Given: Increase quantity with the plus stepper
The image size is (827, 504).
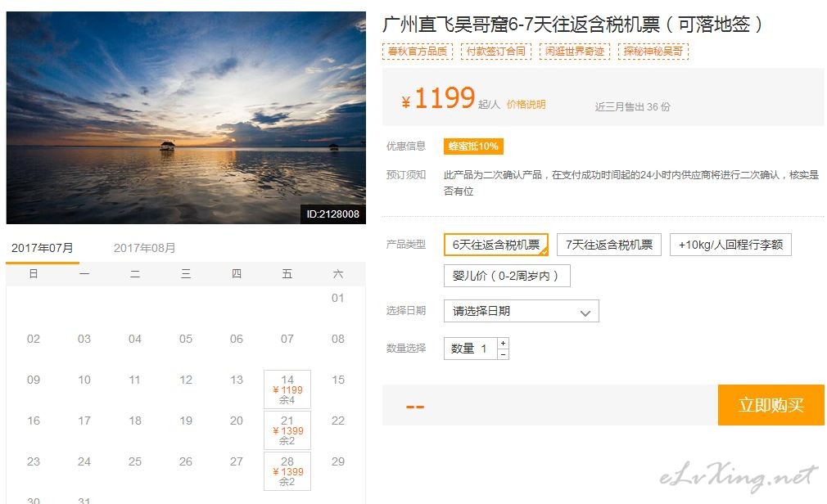Looking at the screenshot, I should [504, 343].
